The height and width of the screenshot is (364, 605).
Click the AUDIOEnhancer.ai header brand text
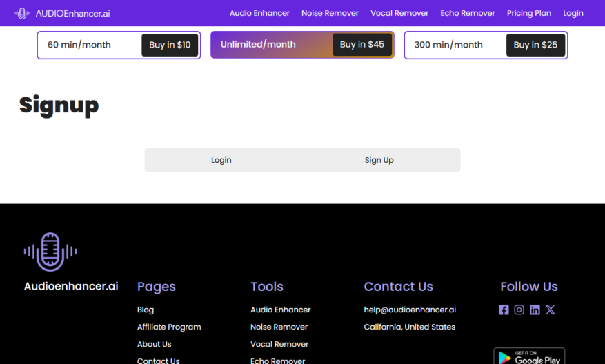coord(72,14)
